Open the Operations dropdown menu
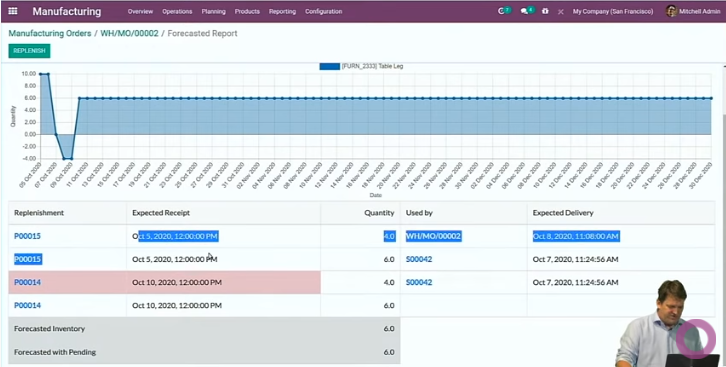 click(x=177, y=12)
